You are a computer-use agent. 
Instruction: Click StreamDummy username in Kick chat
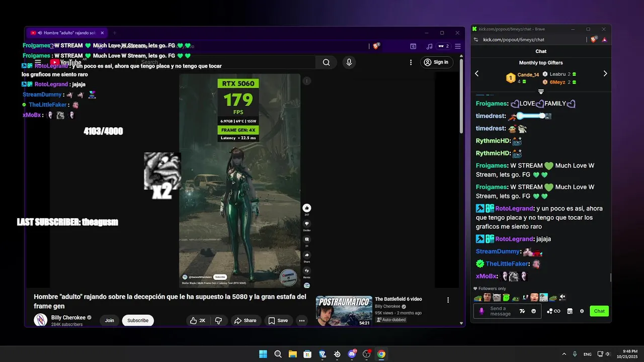click(498, 251)
